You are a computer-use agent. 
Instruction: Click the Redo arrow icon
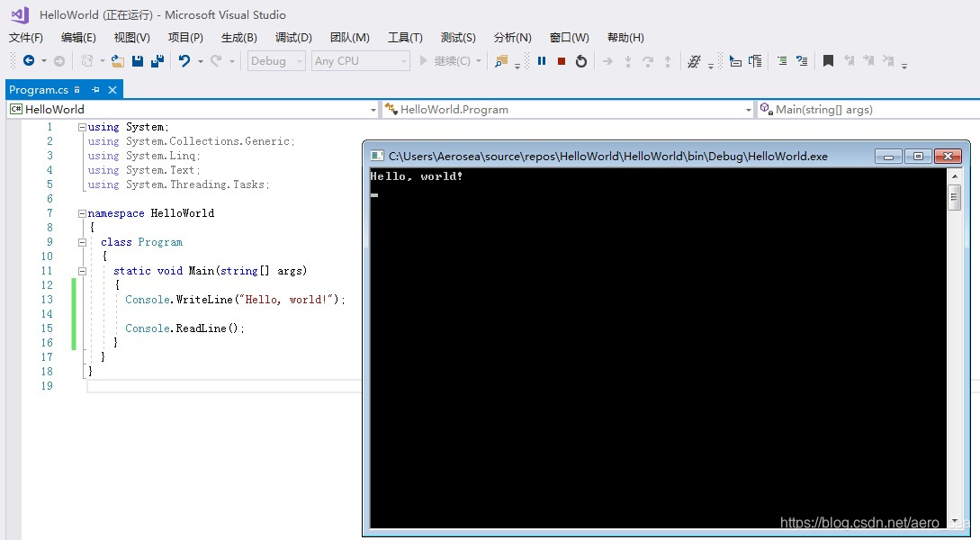point(216,60)
